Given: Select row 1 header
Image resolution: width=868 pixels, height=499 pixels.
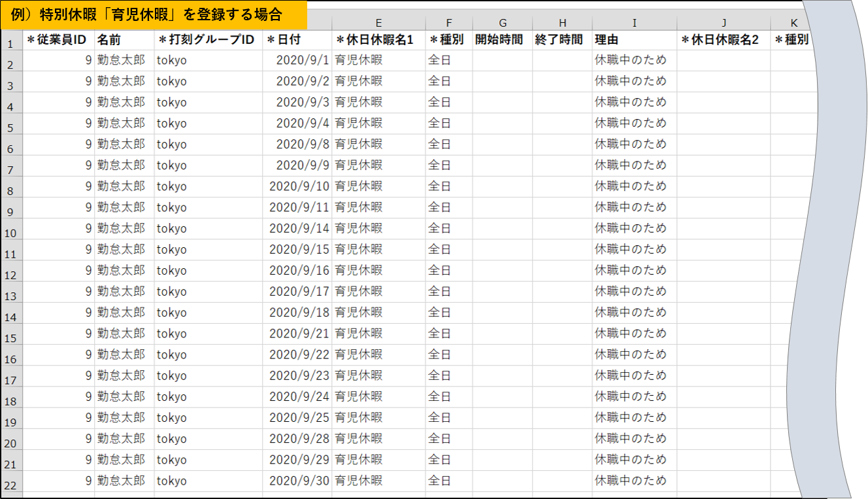Looking at the screenshot, I should click(x=10, y=44).
